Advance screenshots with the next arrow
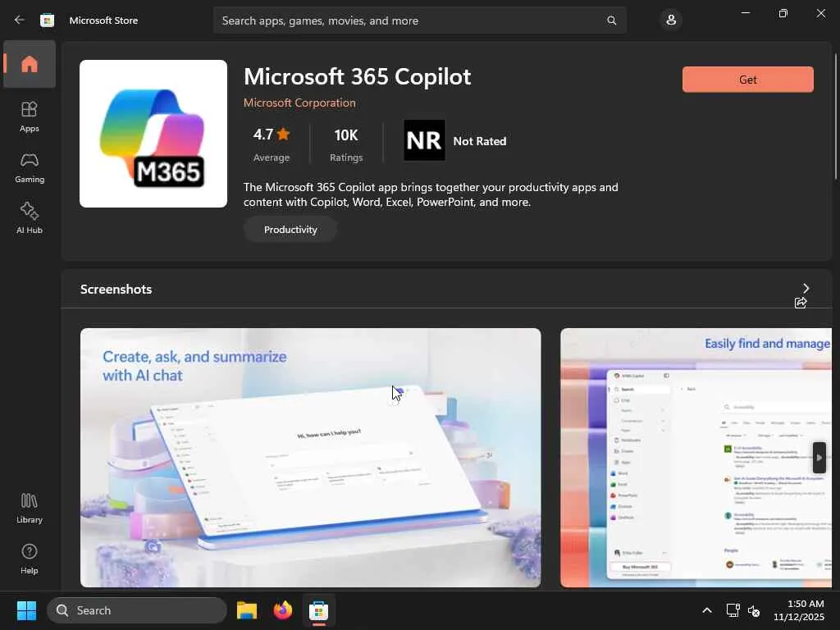 [x=819, y=458]
